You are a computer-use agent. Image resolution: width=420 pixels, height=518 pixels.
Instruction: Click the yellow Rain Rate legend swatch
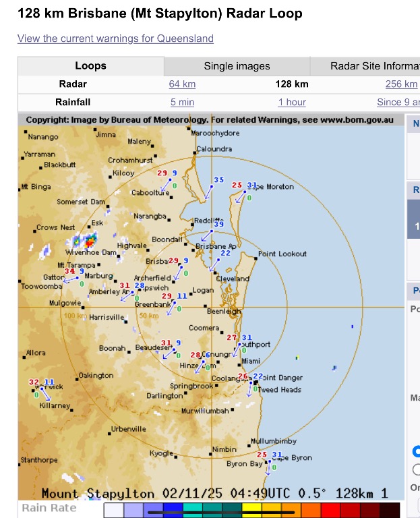pos(252,510)
